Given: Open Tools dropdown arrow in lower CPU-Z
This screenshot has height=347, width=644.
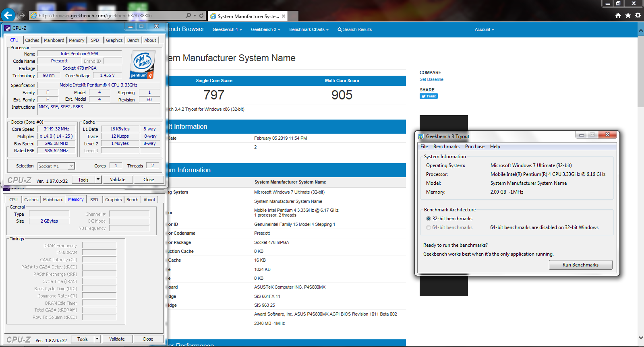Looking at the screenshot, I should coord(97,339).
